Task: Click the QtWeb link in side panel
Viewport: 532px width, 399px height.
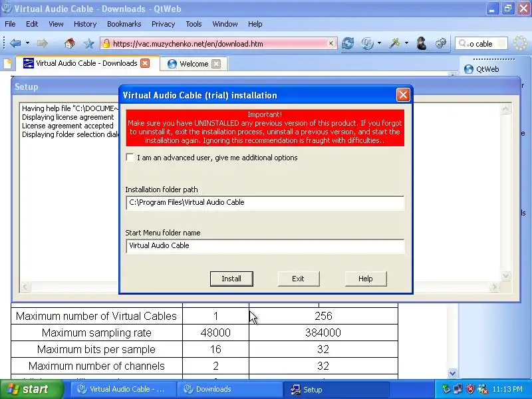Action: pyautogui.click(x=481, y=69)
